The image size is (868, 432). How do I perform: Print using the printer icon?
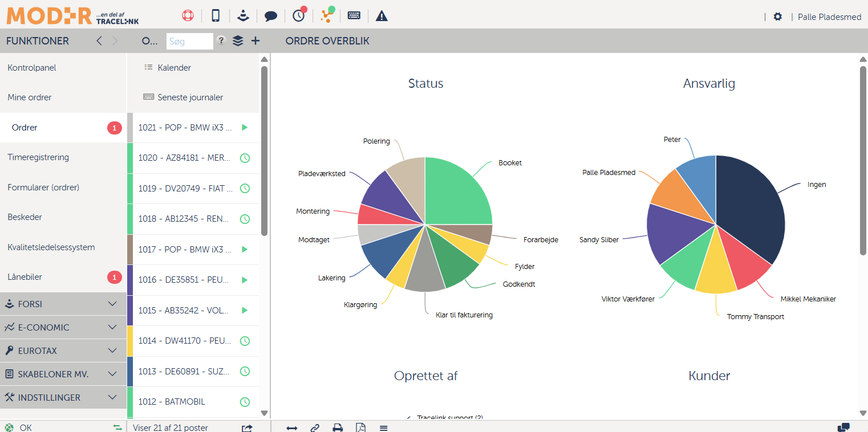click(x=338, y=427)
